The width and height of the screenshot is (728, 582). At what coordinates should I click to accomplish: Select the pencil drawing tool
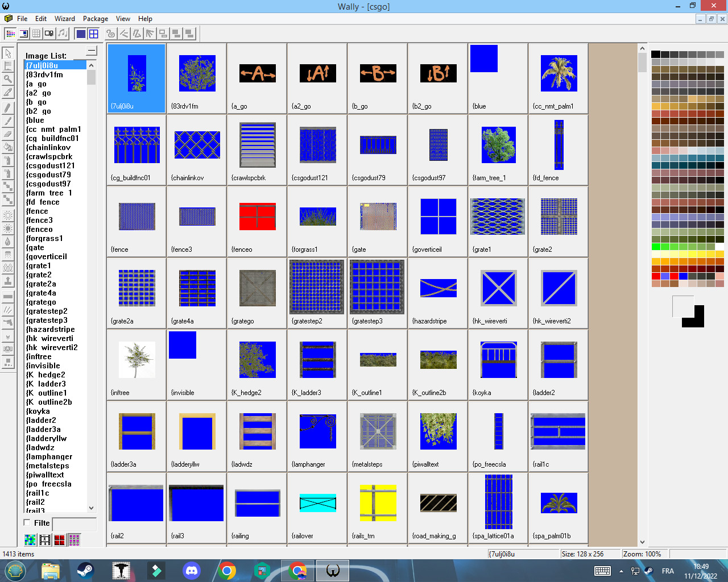8,108
